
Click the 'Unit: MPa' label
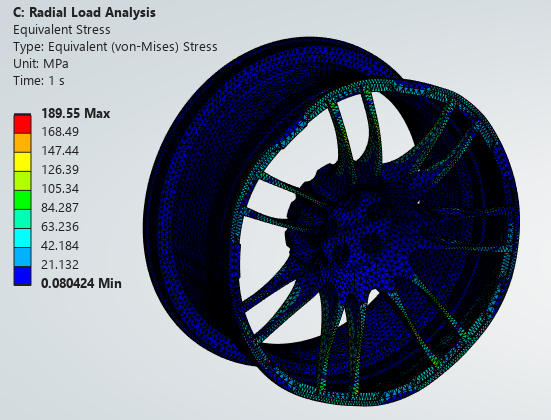pyautogui.click(x=41, y=64)
